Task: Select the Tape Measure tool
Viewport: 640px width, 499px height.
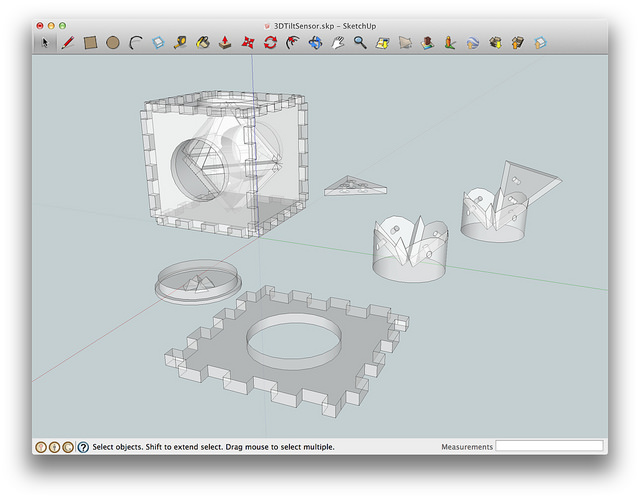Action: pos(180,42)
